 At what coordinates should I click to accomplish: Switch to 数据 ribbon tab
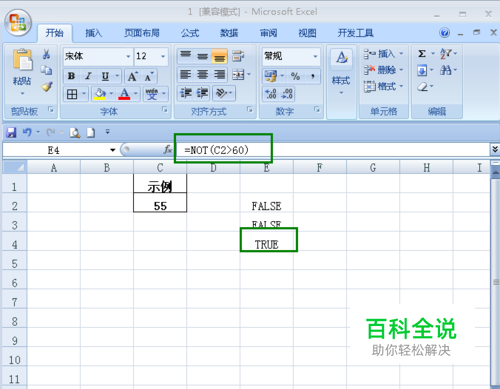[x=229, y=33]
